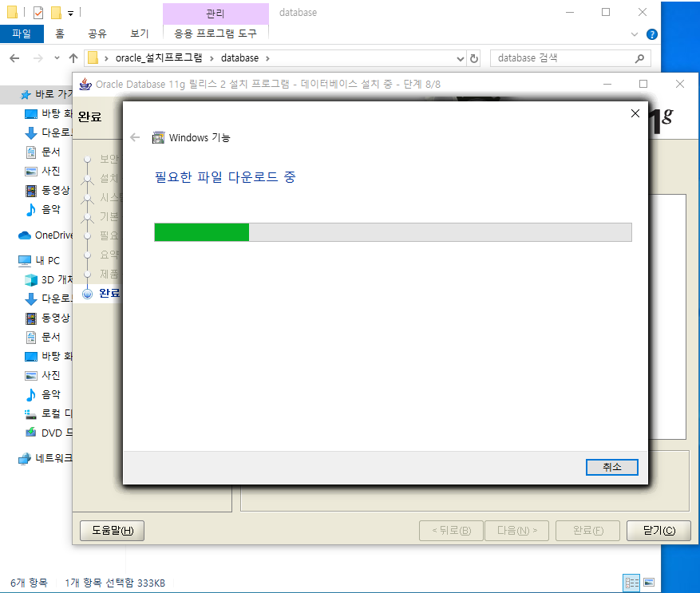Open customize quick access toolbar dropdown
This screenshot has height=593, width=700.
coord(70,14)
